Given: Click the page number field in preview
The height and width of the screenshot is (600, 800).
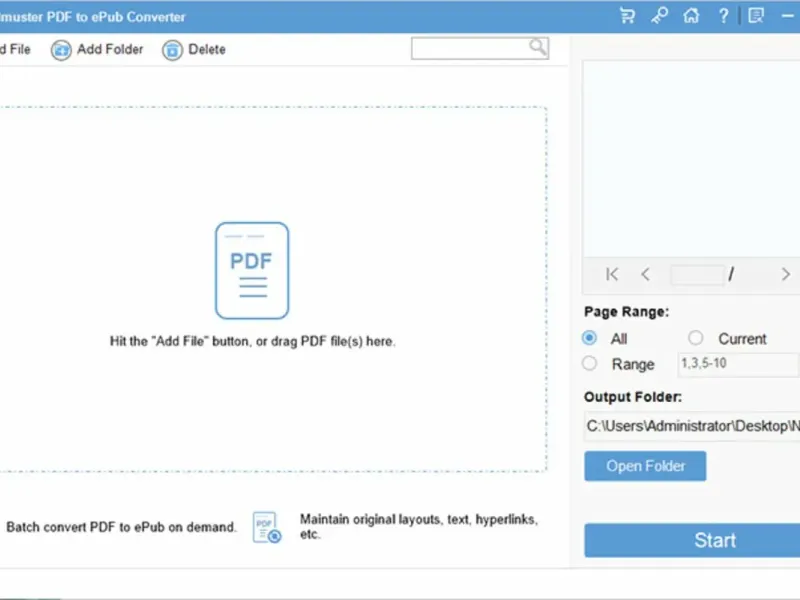Looking at the screenshot, I should tap(696, 274).
